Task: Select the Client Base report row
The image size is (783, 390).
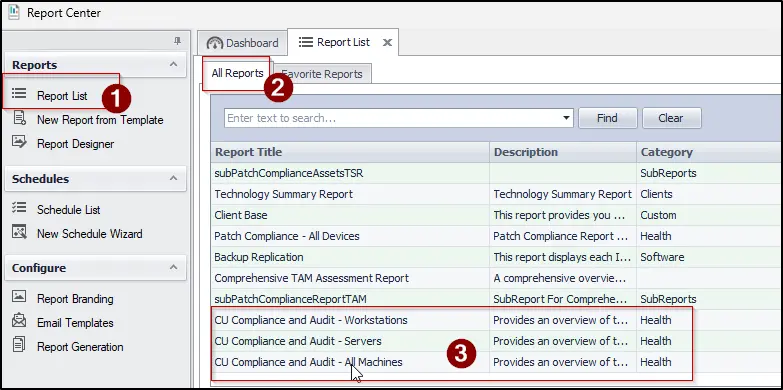Action: 496,215
